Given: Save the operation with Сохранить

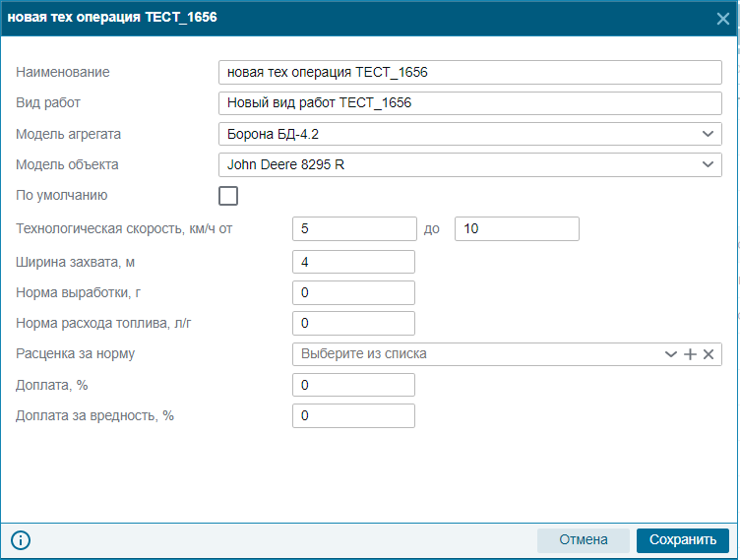Looking at the screenshot, I should tap(683, 539).
